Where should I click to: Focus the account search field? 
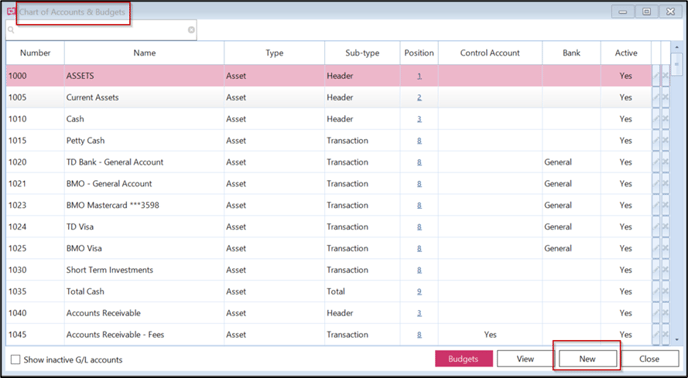101,30
